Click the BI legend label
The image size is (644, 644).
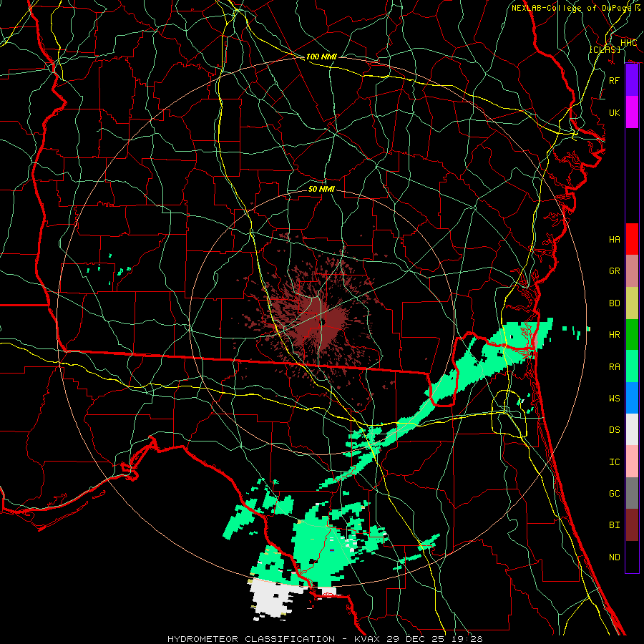coord(614,525)
